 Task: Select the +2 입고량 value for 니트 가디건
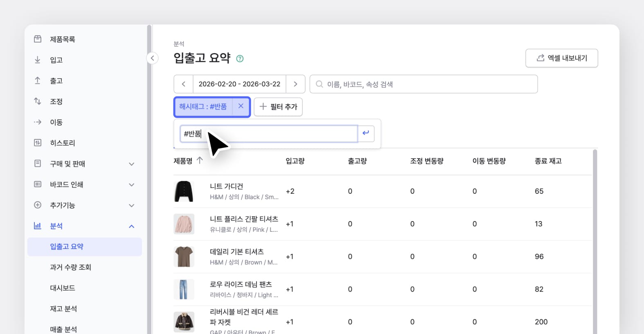click(290, 191)
